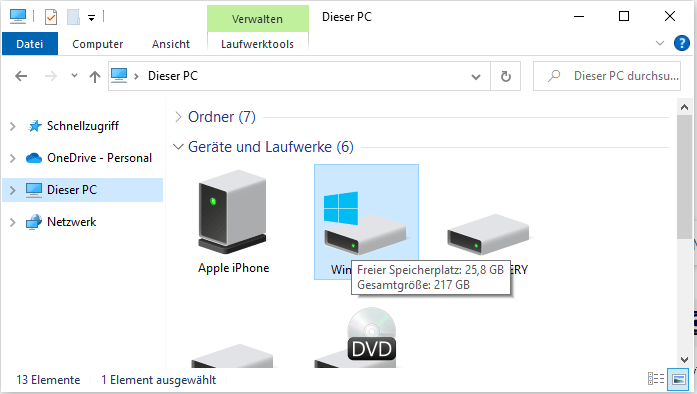This screenshot has height=394, width=697.
Task: Expand the Schnellzugriff tree node
Action: (x=12, y=126)
